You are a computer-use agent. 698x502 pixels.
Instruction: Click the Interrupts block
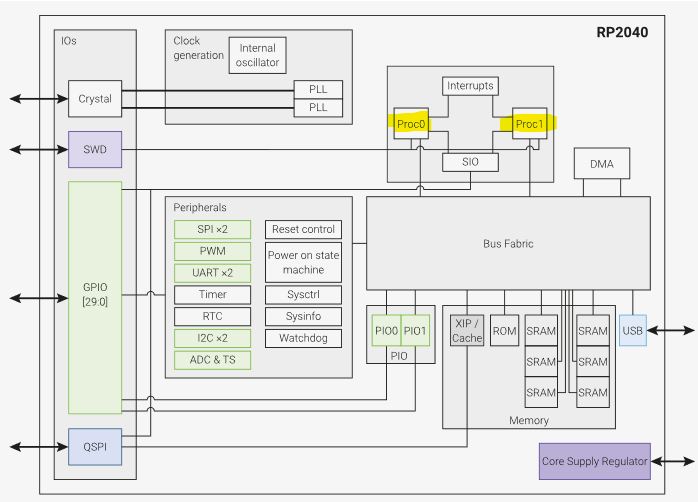tap(470, 86)
